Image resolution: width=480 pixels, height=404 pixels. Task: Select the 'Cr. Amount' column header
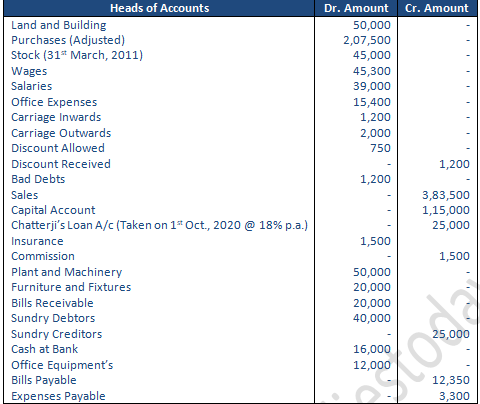coord(437,8)
